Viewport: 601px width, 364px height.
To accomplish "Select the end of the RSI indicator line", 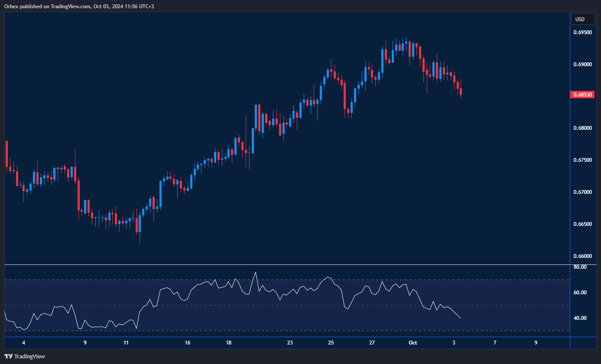I will tap(460, 318).
